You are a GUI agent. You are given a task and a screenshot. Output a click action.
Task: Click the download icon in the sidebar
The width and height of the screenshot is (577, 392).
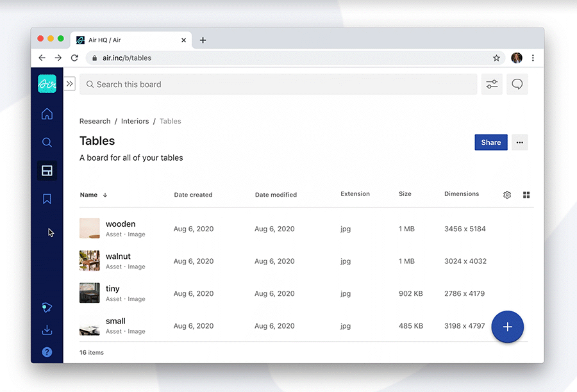pos(47,331)
